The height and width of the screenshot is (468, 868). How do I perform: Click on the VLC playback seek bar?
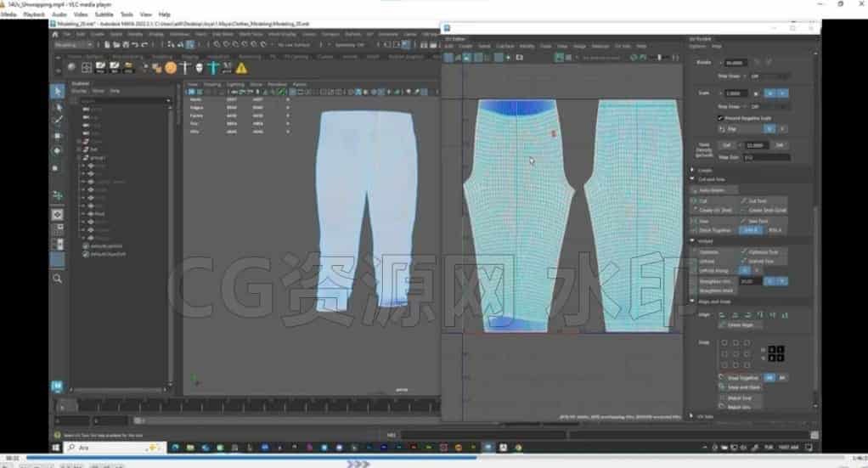[x=437, y=458]
